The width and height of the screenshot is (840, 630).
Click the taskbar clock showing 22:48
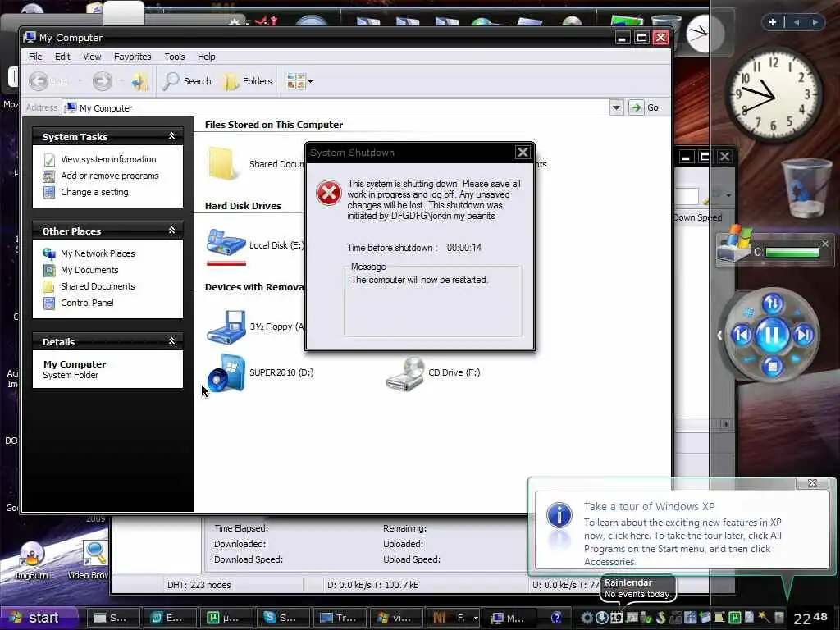coord(810,618)
